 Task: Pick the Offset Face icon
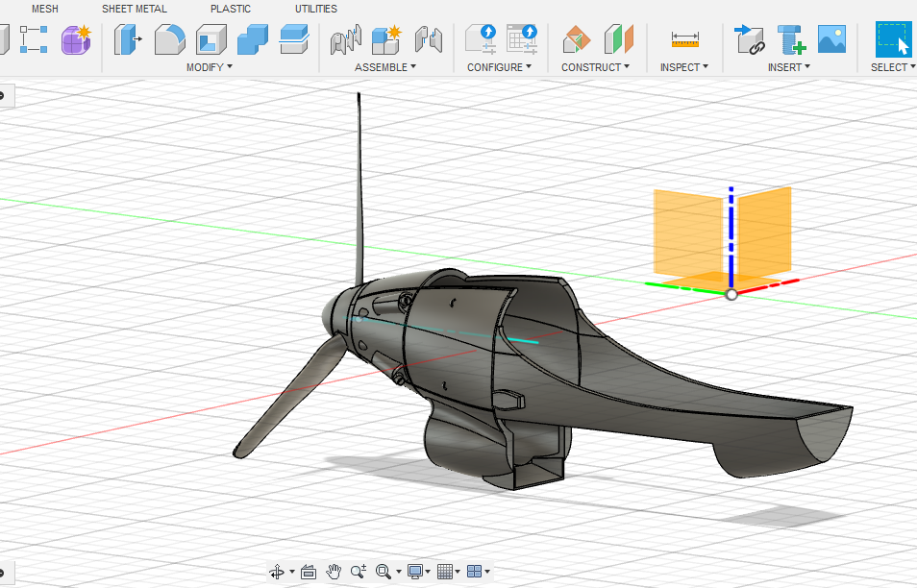click(x=294, y=39)
